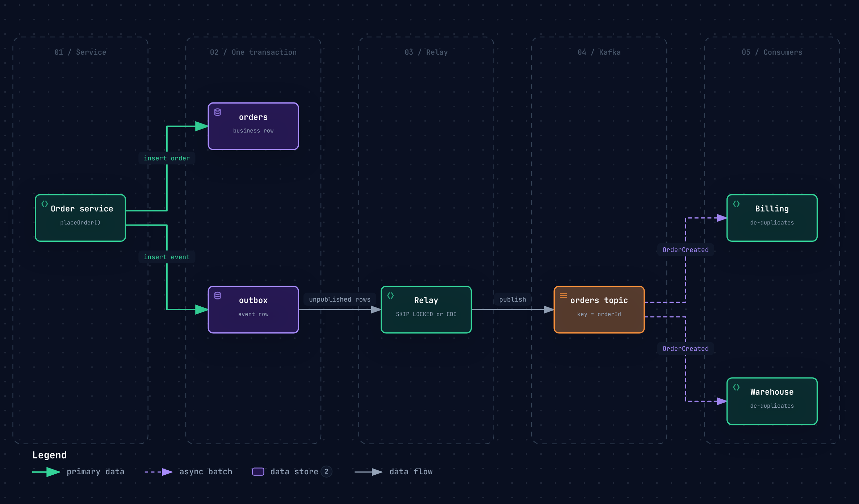Click the key = orderId subtitle

pos(599,314)
